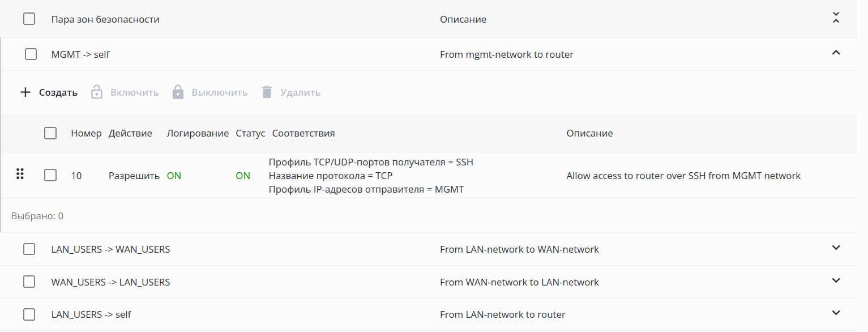868x332 pixels.
Task: Click the closed padlock Выключить icon
Action: (178, 92)
